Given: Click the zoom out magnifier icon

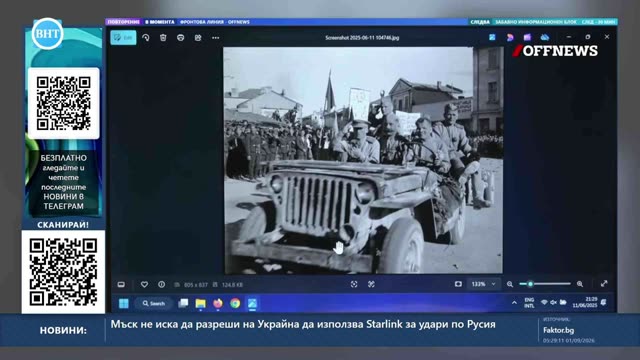Looking at the screenshot, I should tap(510, 284).
